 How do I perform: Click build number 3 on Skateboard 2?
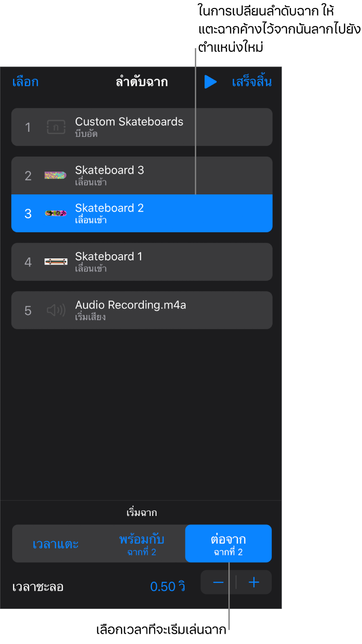pos(28,214)
